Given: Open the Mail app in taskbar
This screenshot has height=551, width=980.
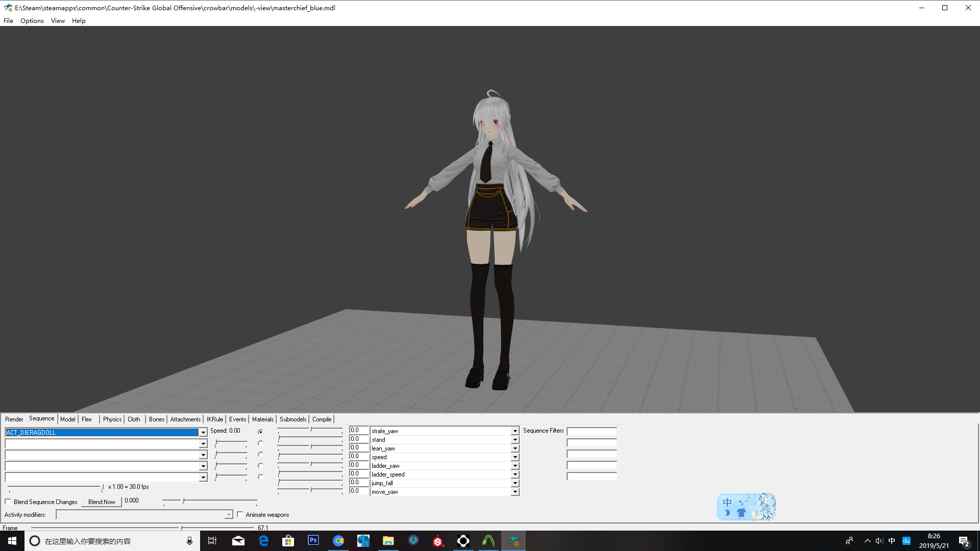Looking at the screenshot, I should click(238, 541).
